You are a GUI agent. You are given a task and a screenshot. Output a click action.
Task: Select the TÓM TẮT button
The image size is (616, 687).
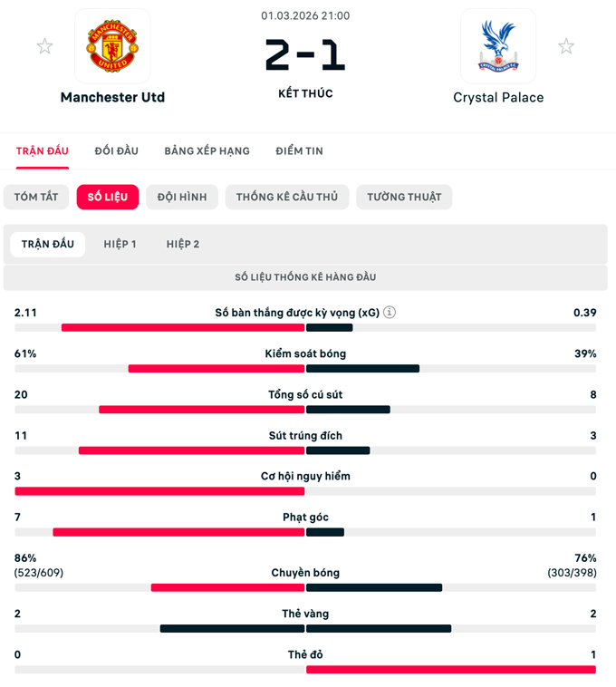click(36, 198)
